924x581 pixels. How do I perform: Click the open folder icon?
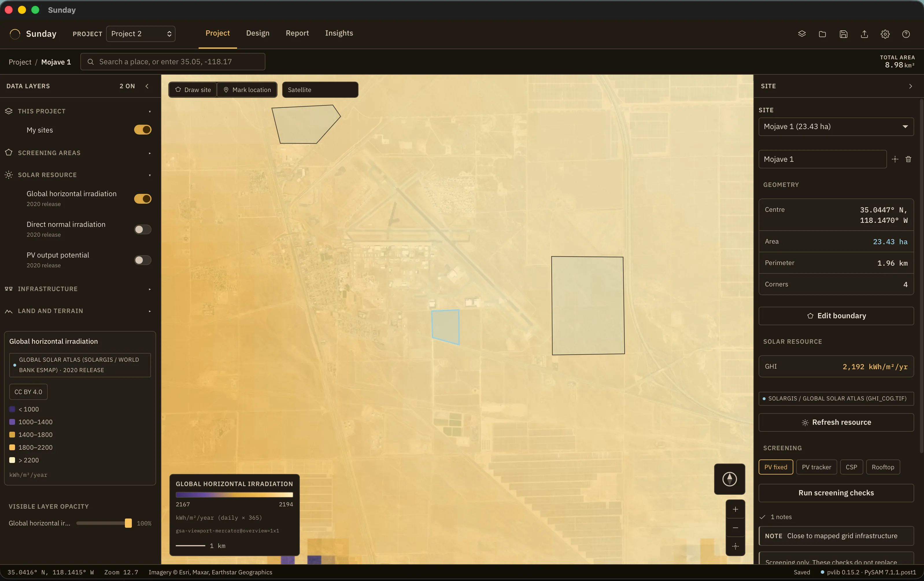[822, 34]
